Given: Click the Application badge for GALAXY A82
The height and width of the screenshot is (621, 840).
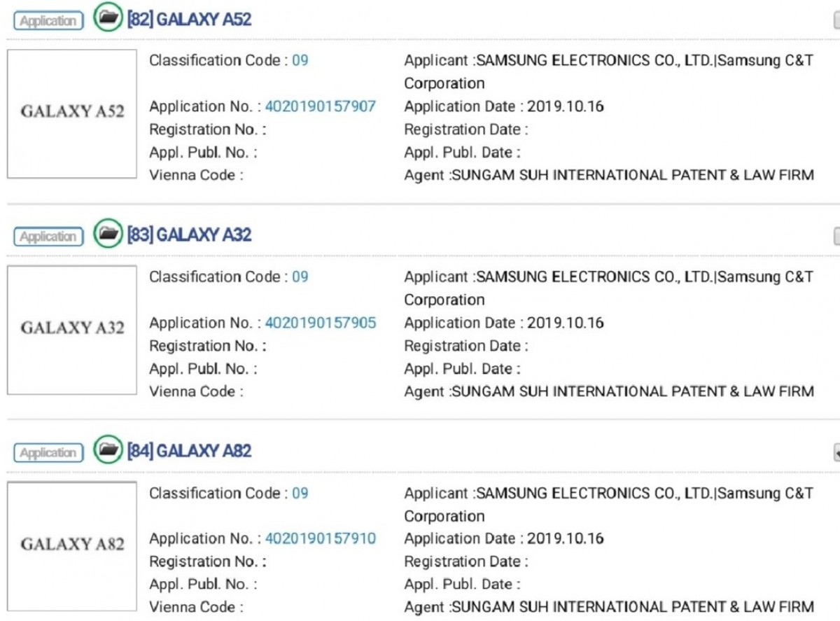Looking at the screenshot, I should [x=48, y=453].
